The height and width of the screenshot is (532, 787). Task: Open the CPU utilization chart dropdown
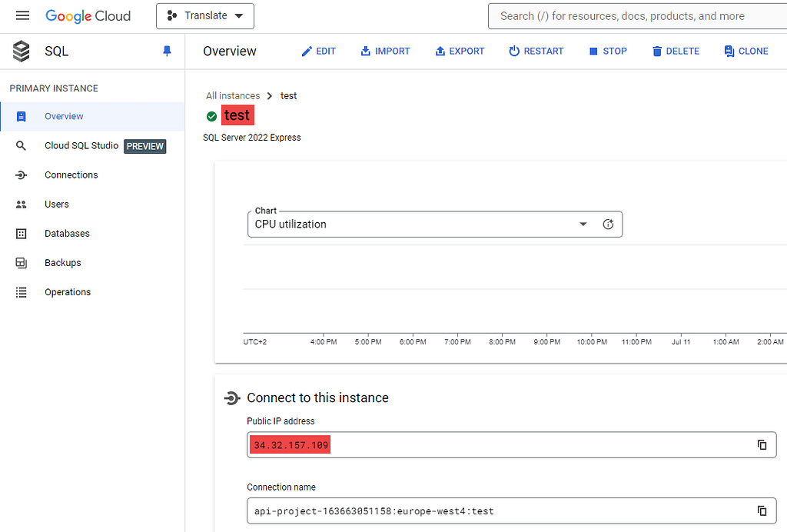tap(583, 224)
